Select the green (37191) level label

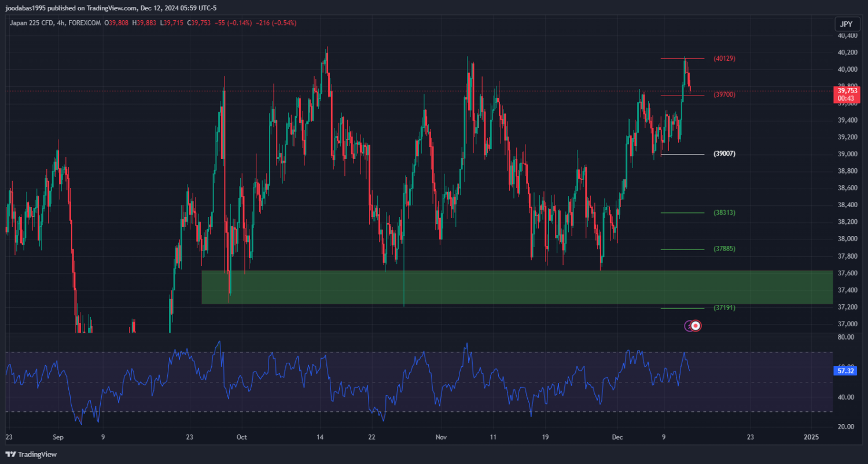[724, 308]
